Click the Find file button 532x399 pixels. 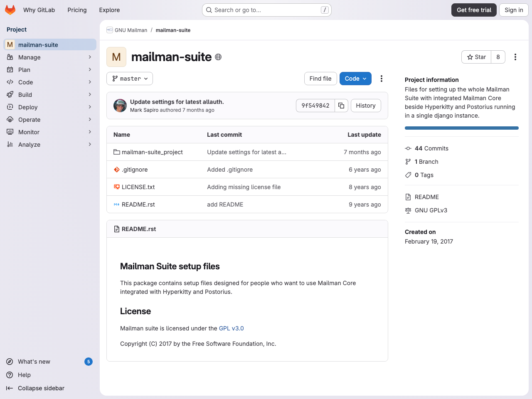[320, 78]
